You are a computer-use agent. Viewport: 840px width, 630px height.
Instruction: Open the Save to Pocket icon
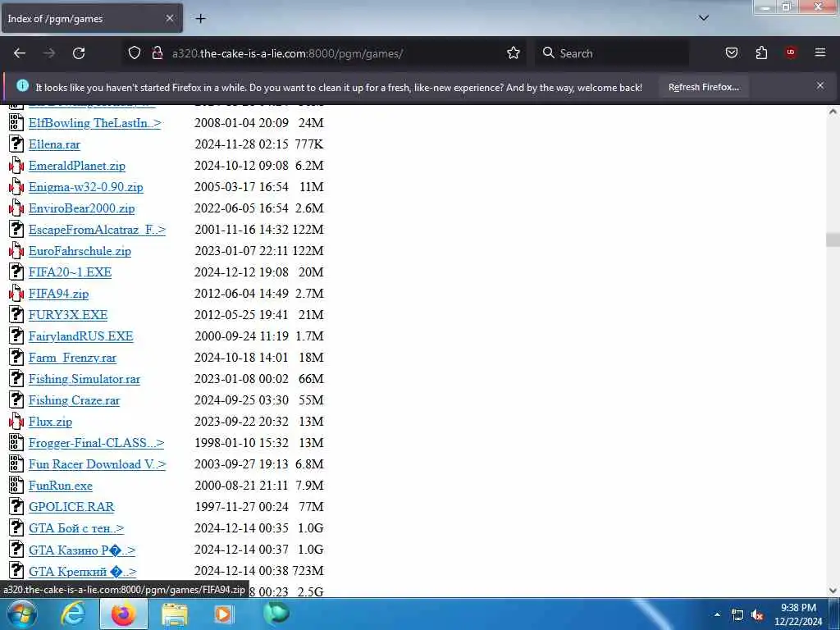coord(731,52)
